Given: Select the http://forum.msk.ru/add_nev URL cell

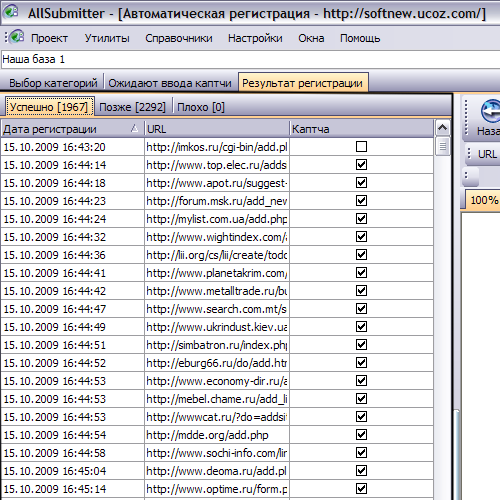Looking at the screenshot, I should coord(217,201).
